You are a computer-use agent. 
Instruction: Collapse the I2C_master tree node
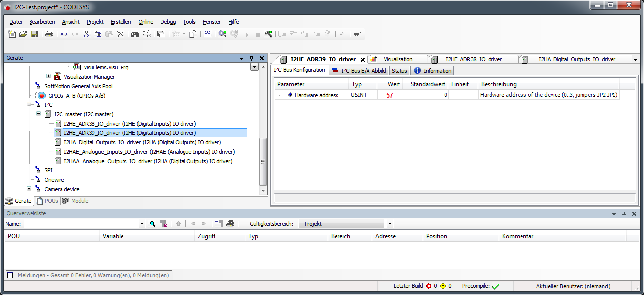[x=38, y=114]
